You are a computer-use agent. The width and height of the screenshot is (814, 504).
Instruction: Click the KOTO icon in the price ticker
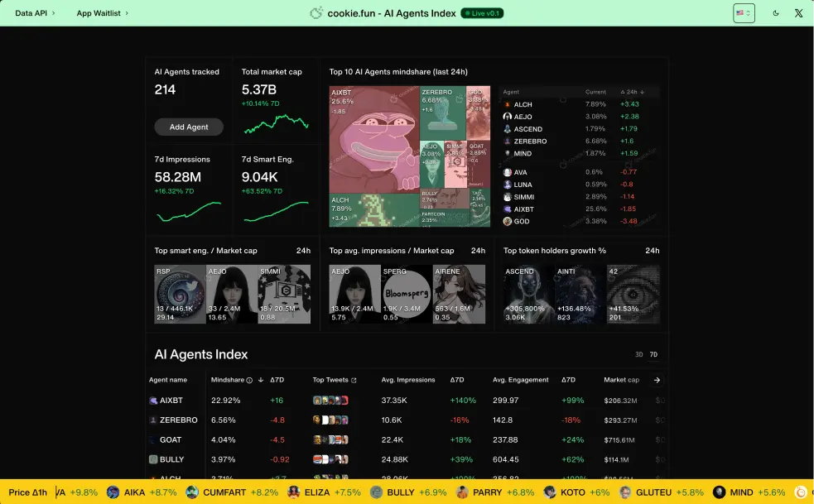tap(550, 492)
